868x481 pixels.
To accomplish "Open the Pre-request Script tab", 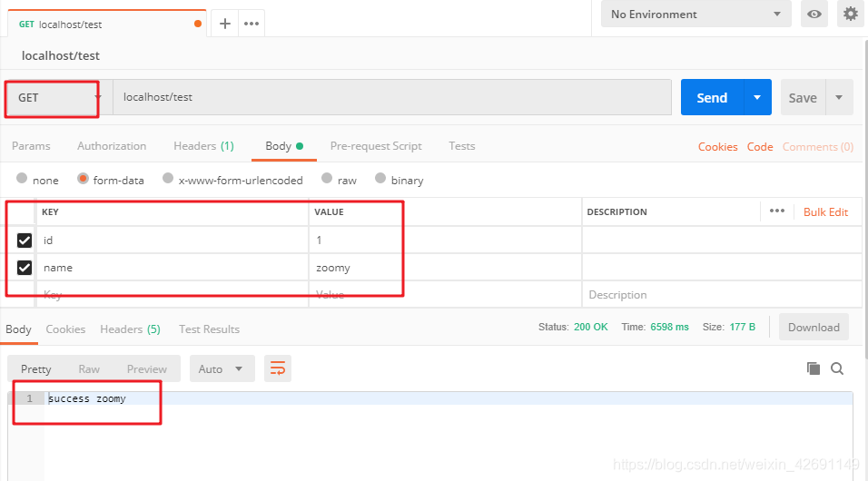I will click(376, 146).
